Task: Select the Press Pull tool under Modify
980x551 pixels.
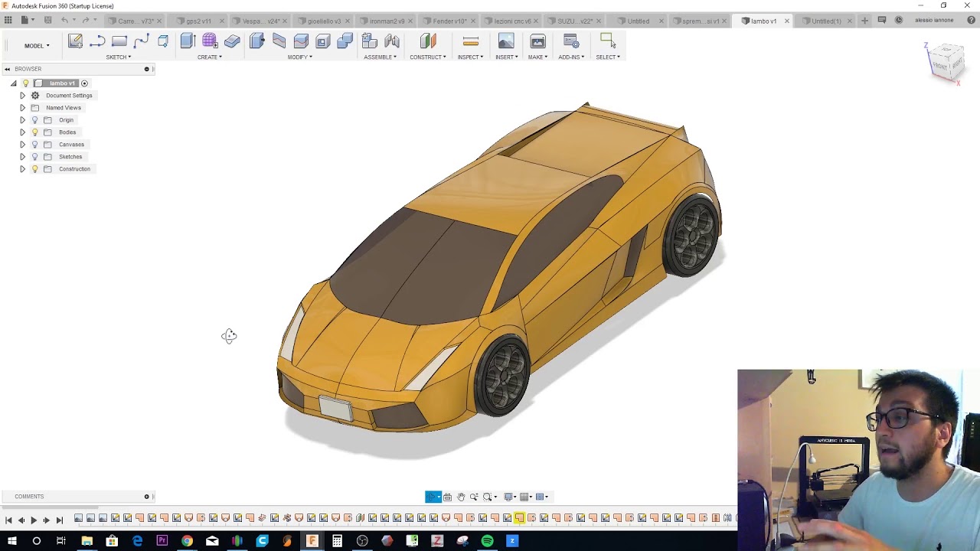Action: (x=257, y=41)
